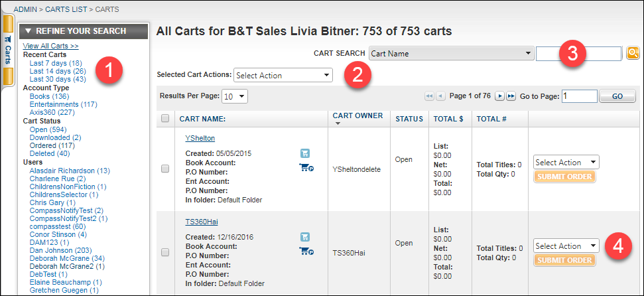Filter by Downloaded cart status
The height and width of the screenshot is (296, 644).
(x=56, y=138)
